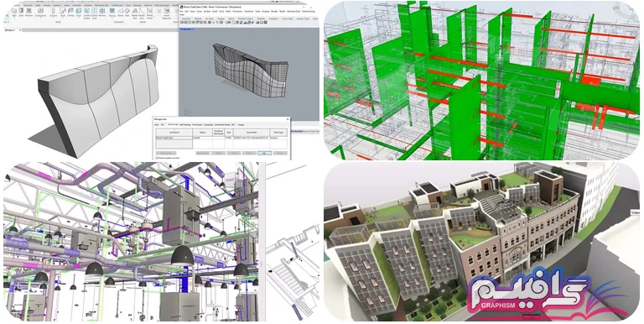This screenshot has width=644, height=324.
Task: Open the Massing & Site ribbon tab
Action: pyautogui.click(x=101, y=5)
